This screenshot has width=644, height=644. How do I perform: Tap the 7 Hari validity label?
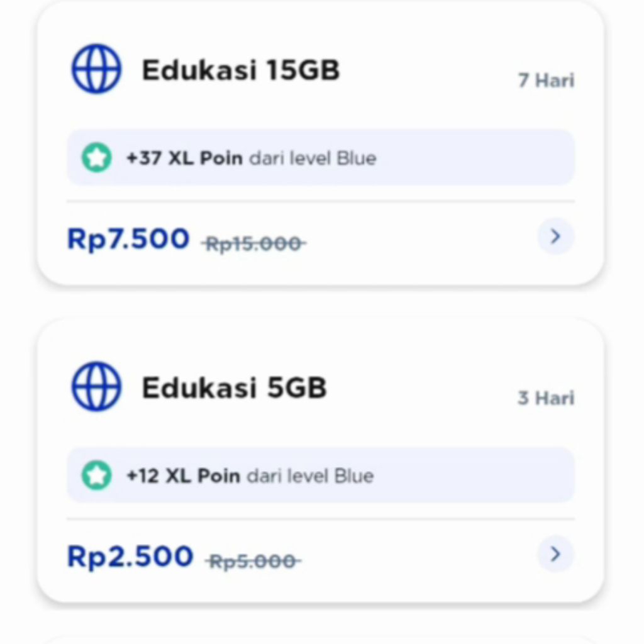545,80
